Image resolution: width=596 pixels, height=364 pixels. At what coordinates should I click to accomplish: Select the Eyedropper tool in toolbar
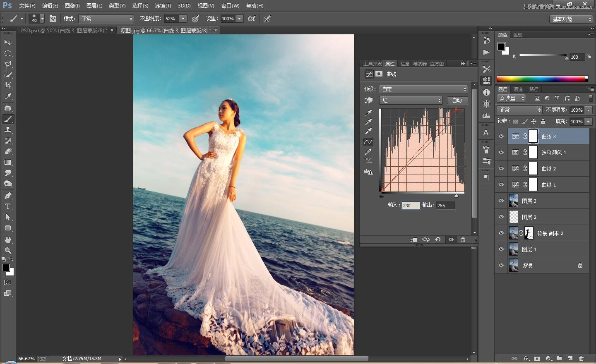tap(8, 97)
